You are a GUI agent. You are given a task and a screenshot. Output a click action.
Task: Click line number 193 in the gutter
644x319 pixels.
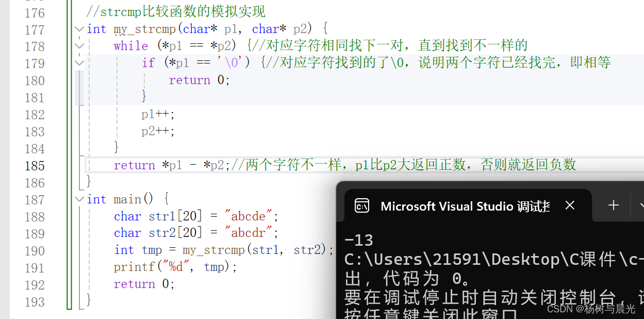coord(35,302)
